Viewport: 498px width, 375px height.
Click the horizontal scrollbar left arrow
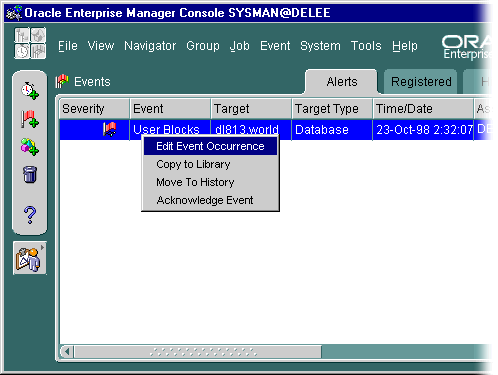click(x=67, y=352)
